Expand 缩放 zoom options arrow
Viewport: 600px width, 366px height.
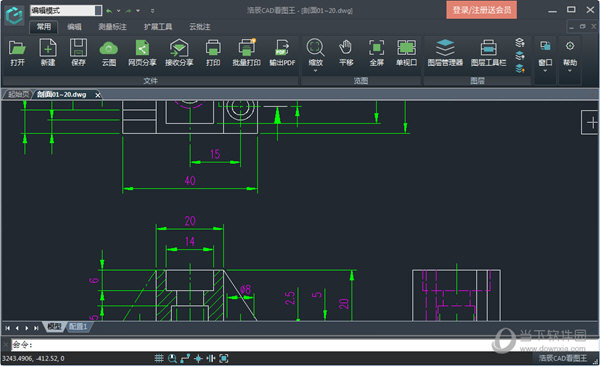pos(315,71)
